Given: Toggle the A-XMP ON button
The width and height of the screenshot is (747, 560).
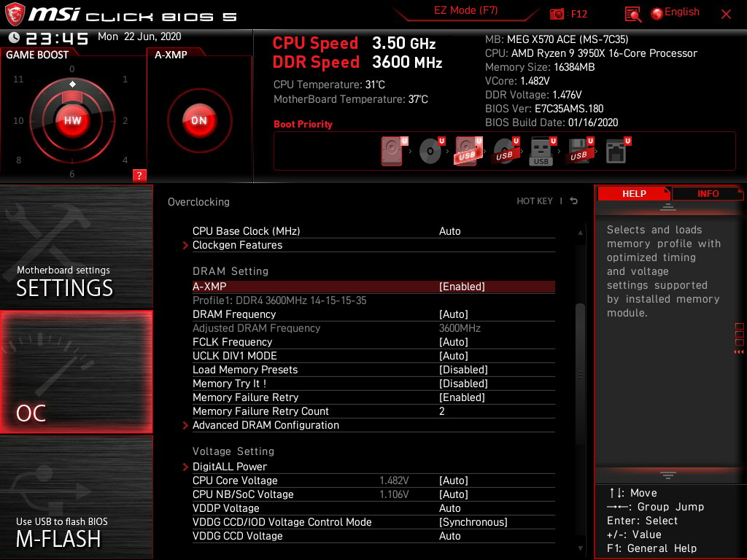Looking at the screenshot, I should (x=199, y=120).
